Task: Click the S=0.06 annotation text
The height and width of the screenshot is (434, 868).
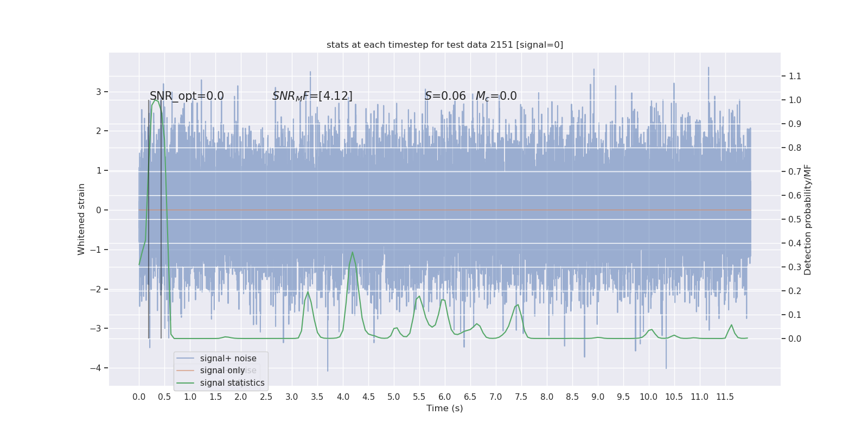Action: pyautogui.click(x=445, y=96)
